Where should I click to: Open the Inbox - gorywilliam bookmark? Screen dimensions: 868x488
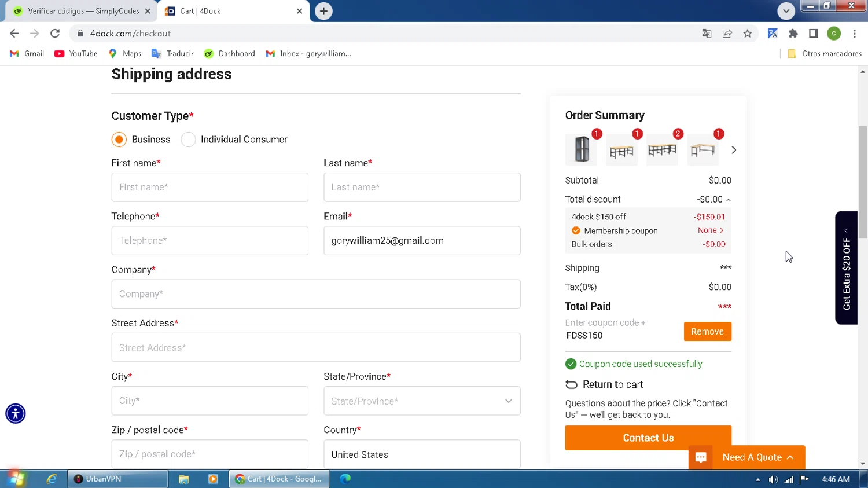click(x=308, y=53)
